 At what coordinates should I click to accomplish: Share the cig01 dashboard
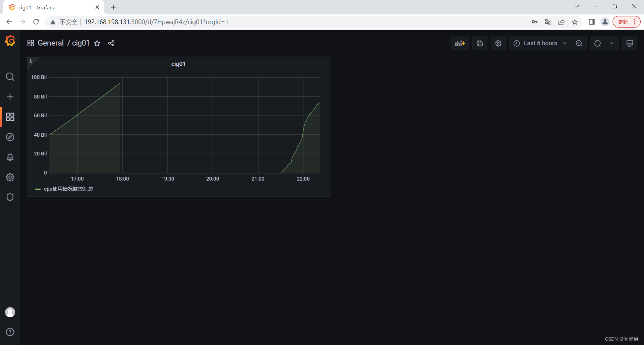pyautogui.click(x=111, y=43)
